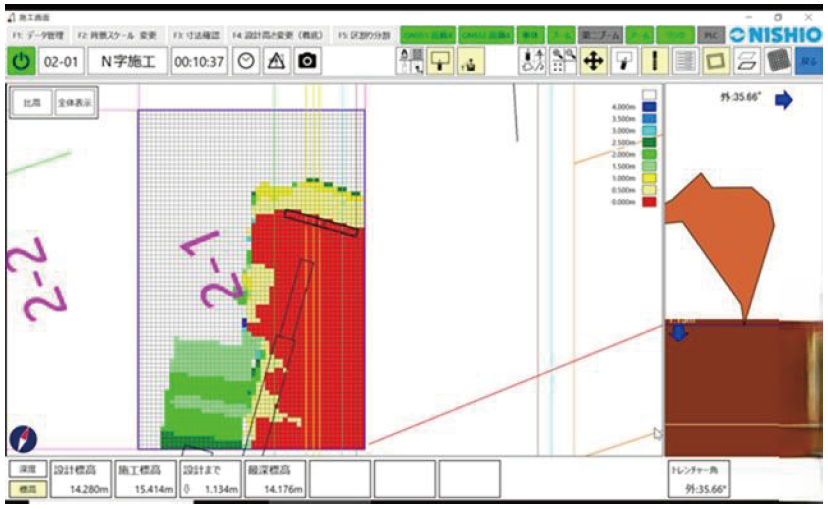Click the blue down arrow marker
Viewport: 828px width, 509px height.
pyautogui.click(x=679, y=333)
